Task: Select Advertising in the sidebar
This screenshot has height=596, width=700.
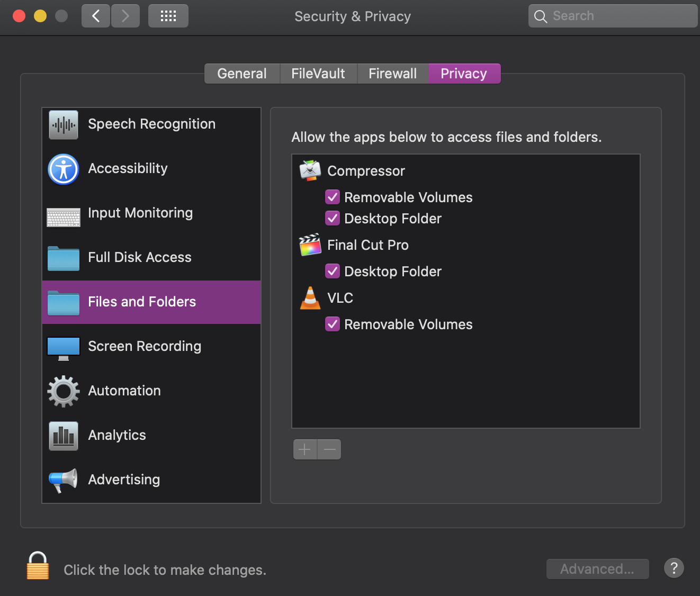Action: pyautogui.click(x=151, y=481)
